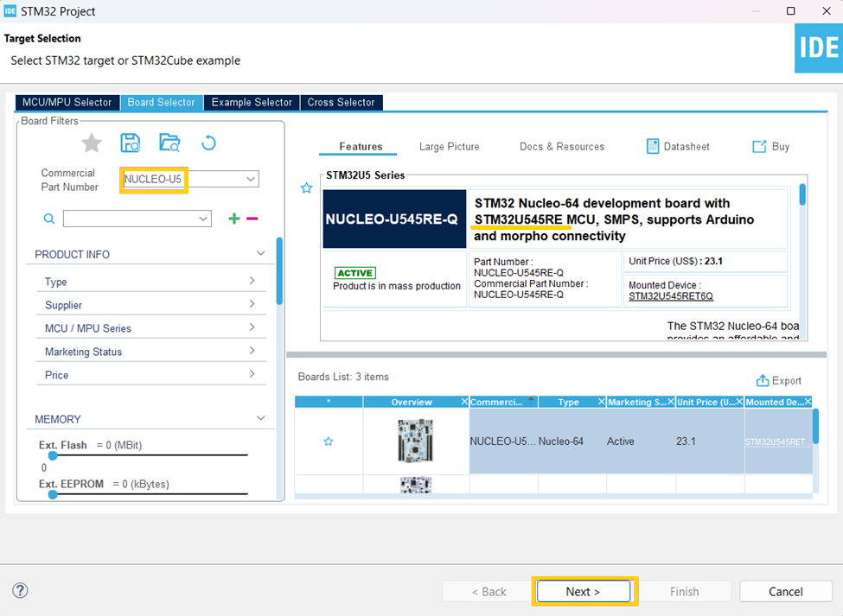Toggle favorite star in first board row
Image resolution: width=843 pixels, height=616 pixels.
329,441
